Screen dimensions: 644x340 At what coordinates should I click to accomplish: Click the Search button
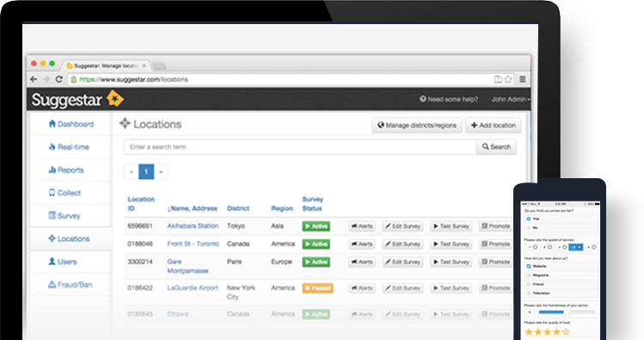pos(496,147)
